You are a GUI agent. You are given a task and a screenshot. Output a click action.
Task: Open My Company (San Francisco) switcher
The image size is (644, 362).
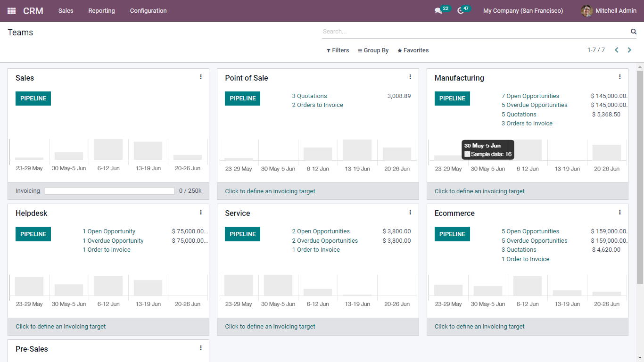pos(523,11)
